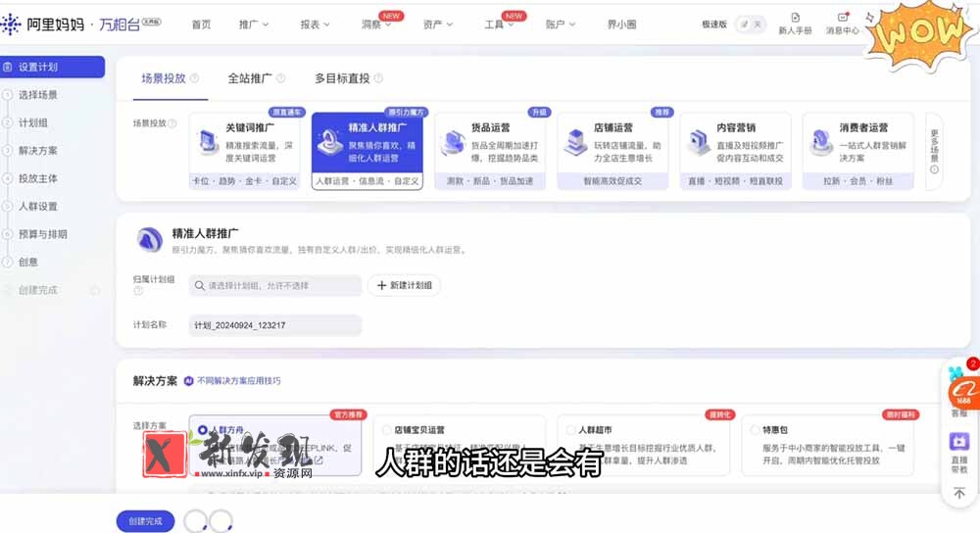The height and width of the screenshot is (533, 980).
Task: Open the 新人手册 document icon
Action: [x=795, y=18]
